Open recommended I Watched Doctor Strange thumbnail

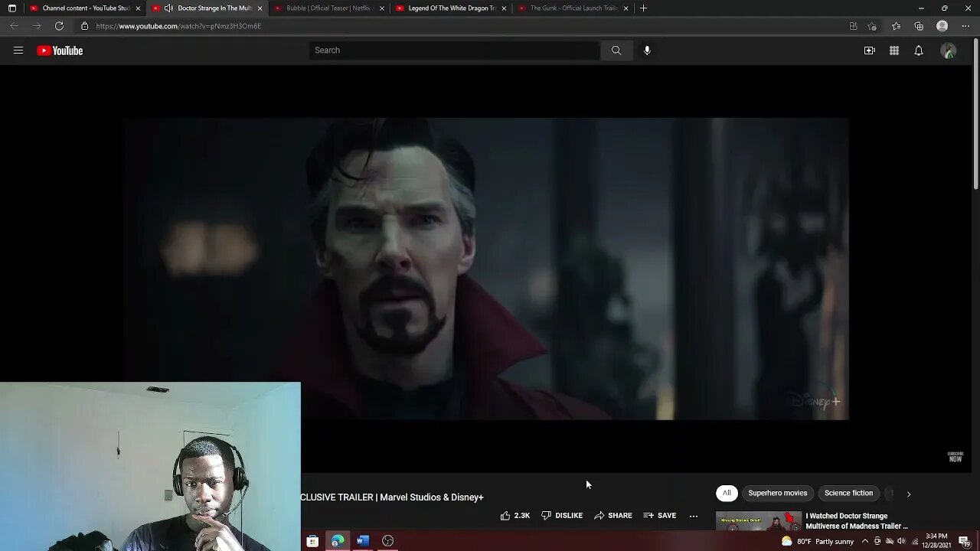coord(759,522)
